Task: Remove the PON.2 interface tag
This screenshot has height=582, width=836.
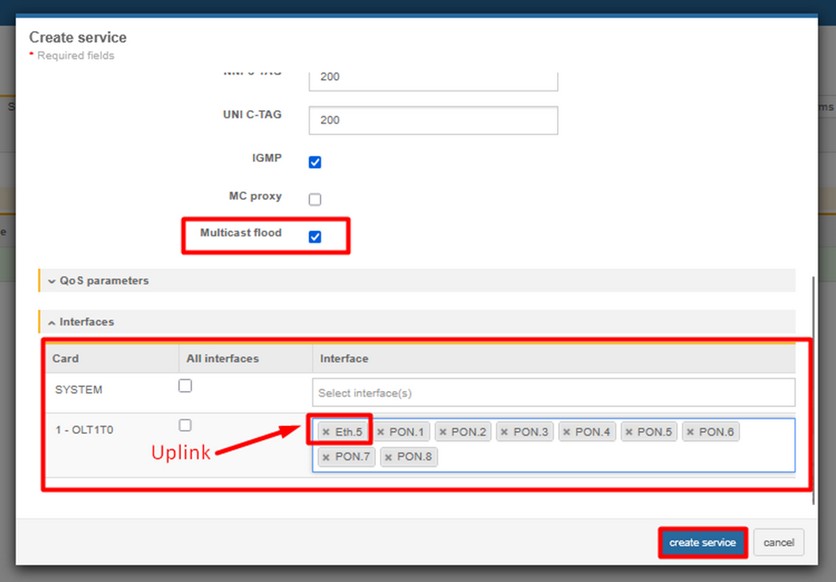Action: point(442,432)
